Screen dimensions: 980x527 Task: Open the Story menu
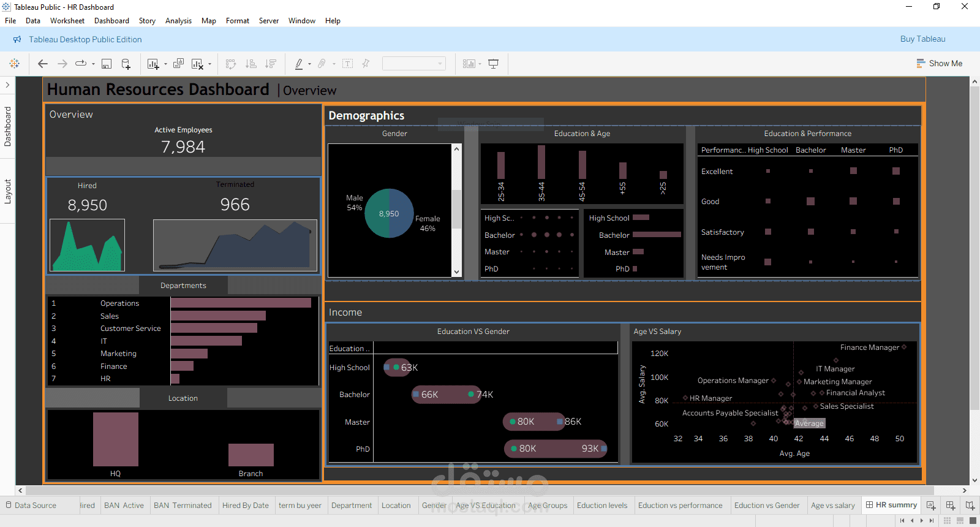147,21
